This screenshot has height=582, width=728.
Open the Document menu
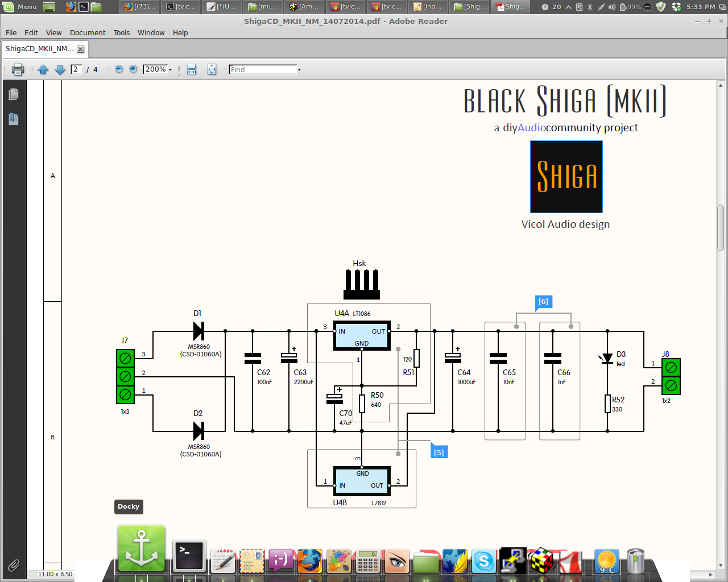point(88,32)
